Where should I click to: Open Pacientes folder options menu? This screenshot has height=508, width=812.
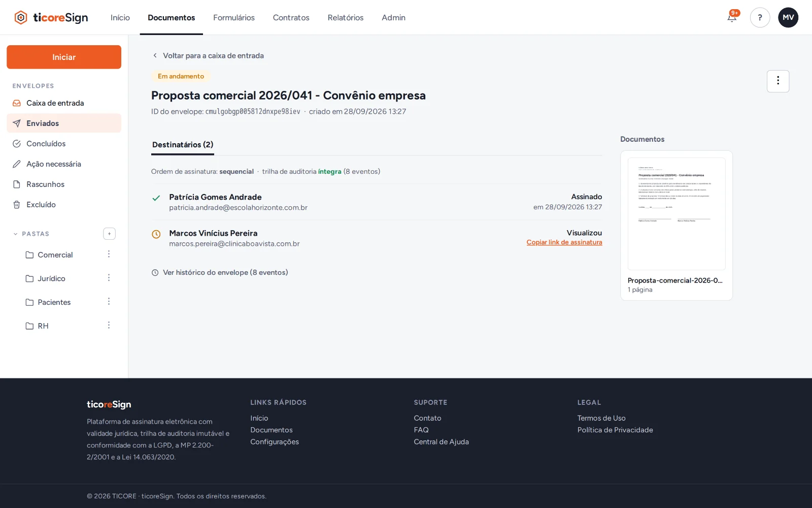coord(109,302)
